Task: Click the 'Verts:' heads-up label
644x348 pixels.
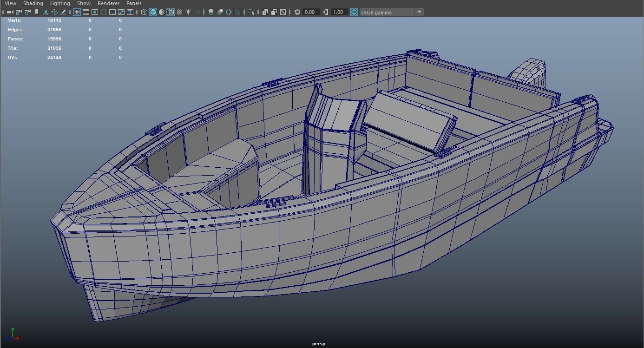Action: tap(14, 20)
